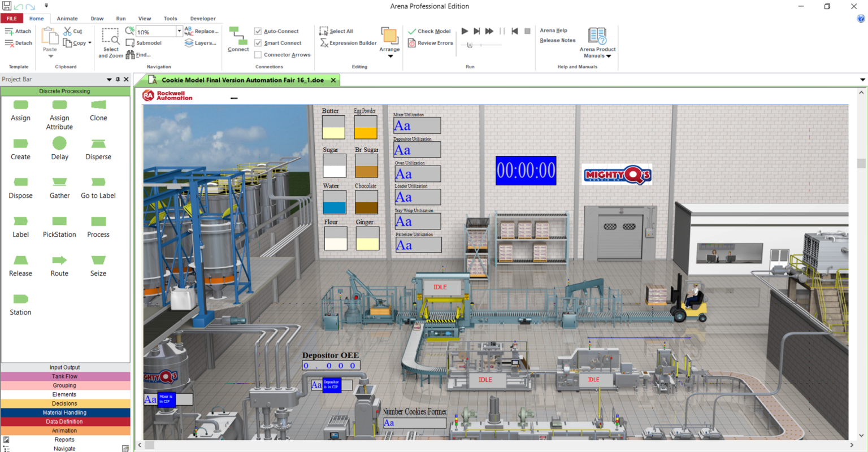Enable Smart Connect
Viewport: 868px width, 452px height.
tap(258, 42)
